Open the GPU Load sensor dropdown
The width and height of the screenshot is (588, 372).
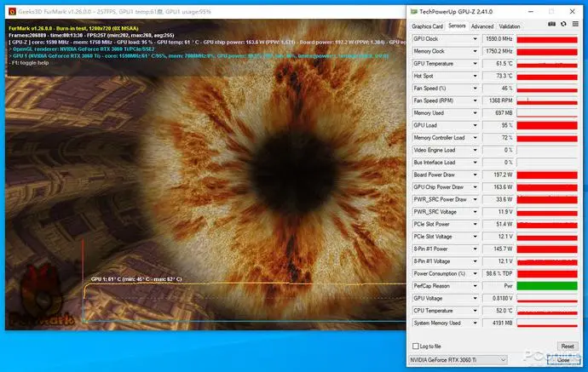coord(475,125)
